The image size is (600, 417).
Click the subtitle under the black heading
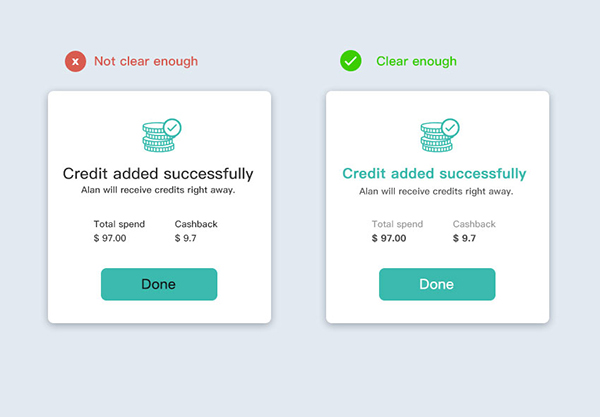[x=158, y=190]
